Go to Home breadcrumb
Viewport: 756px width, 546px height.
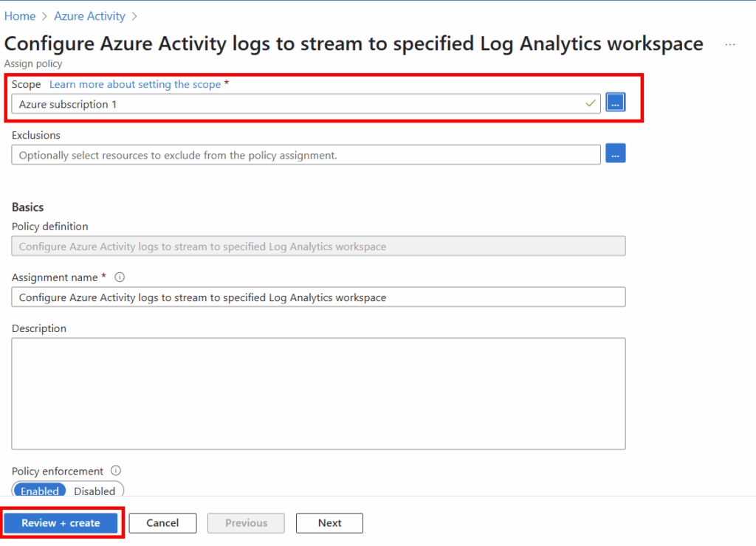pos(20,16)
